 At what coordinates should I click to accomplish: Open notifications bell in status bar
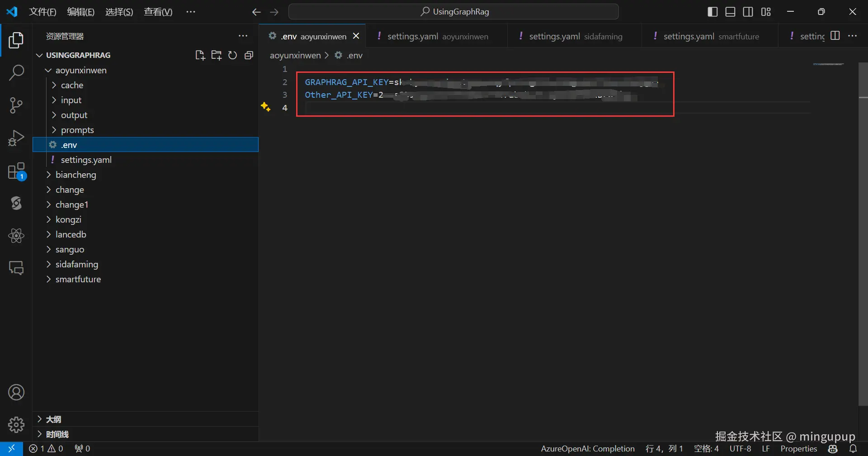pos(853,449)
